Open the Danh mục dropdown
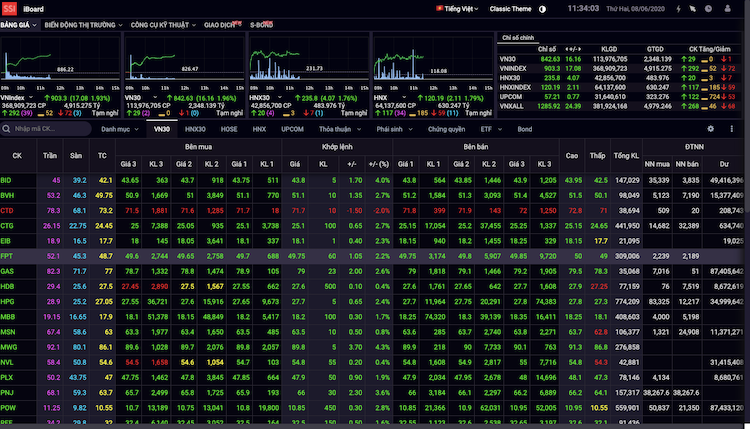 coord(120,129)
